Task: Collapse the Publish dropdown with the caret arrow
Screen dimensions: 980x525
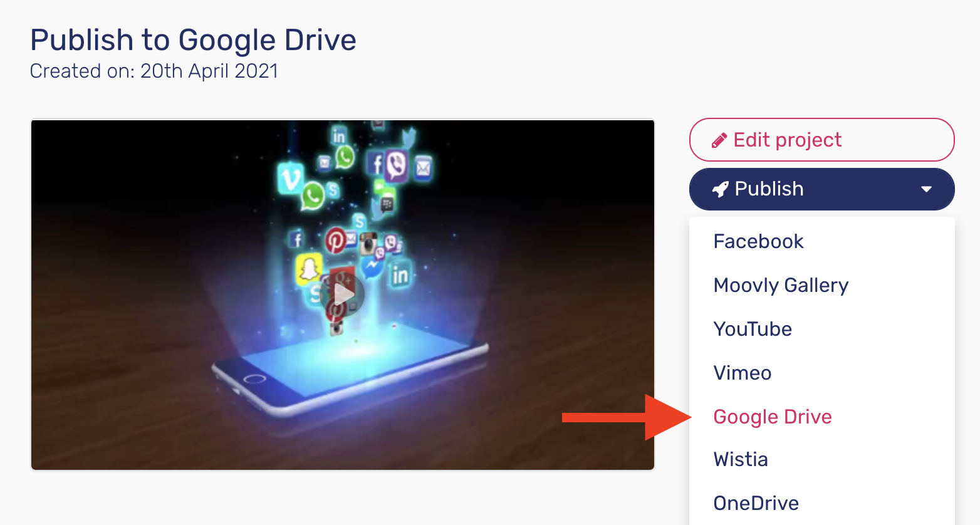Action: (926, 189)
